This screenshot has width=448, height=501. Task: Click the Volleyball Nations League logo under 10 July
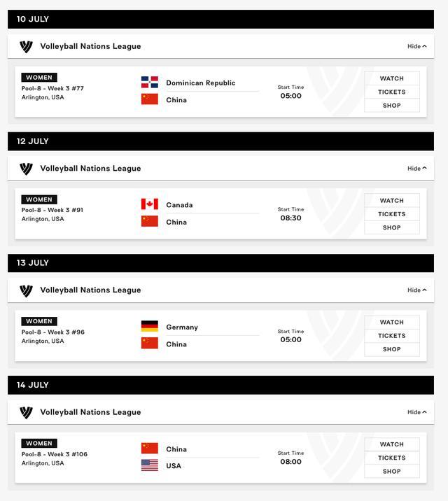[26, 47]
